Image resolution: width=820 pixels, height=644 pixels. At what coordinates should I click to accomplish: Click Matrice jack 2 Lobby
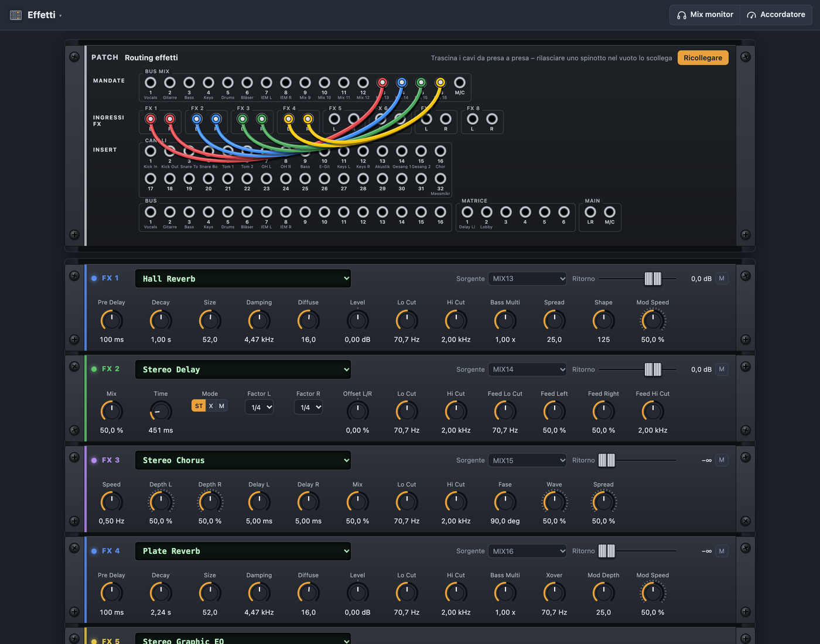(487, 212)
